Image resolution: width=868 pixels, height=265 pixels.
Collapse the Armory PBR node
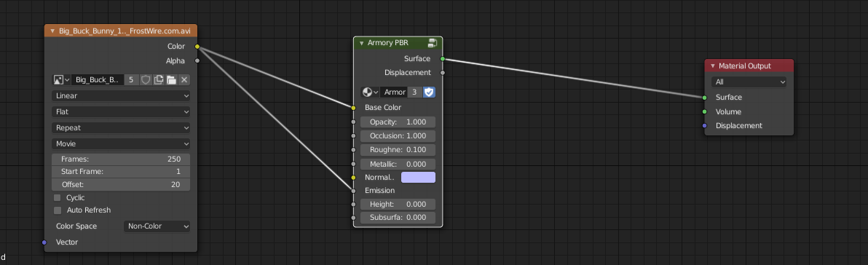click(x=361, y=43)
